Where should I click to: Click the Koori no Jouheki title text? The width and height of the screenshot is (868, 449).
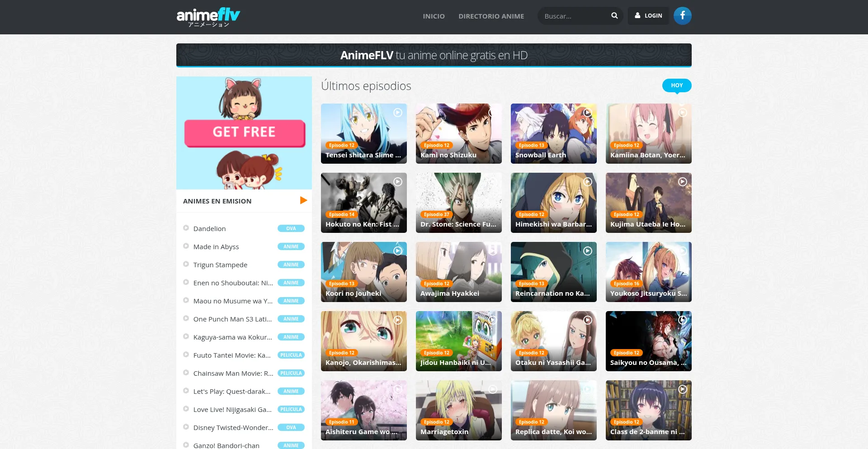click(354, 293)
